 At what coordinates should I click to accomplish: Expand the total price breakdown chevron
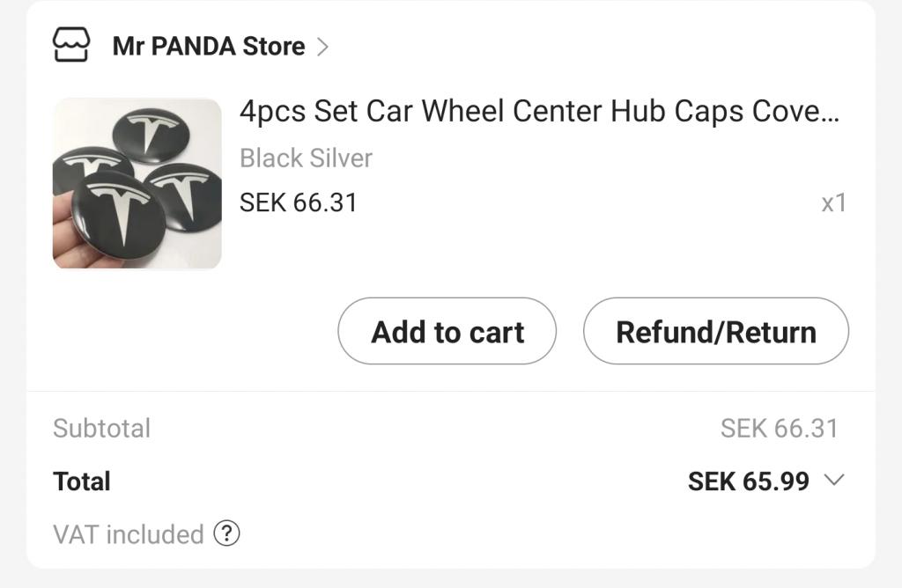point(834,480)
